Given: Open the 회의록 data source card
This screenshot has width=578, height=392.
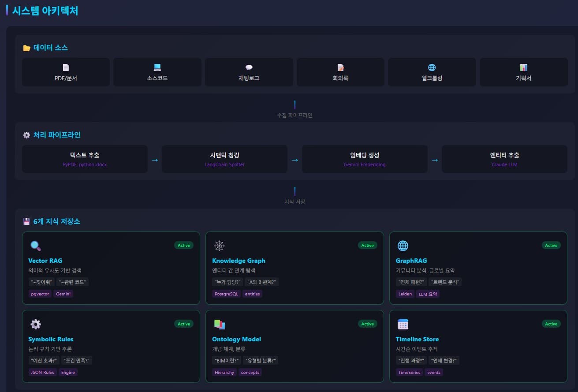Looking at the screenshot, I should click(340, 72).
